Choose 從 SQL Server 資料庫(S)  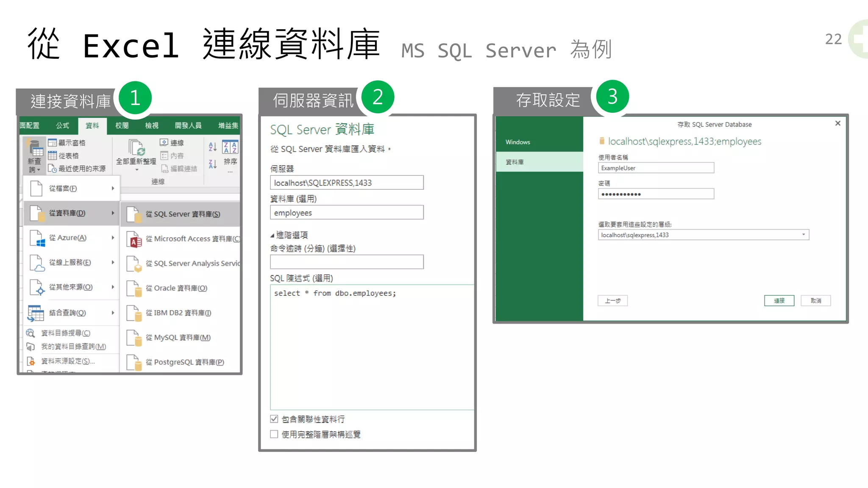(x=181, y=214)
